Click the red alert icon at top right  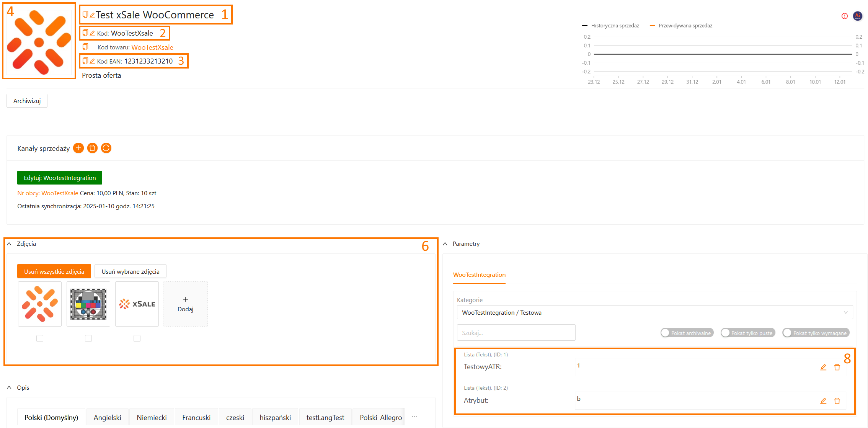[845, 16]
